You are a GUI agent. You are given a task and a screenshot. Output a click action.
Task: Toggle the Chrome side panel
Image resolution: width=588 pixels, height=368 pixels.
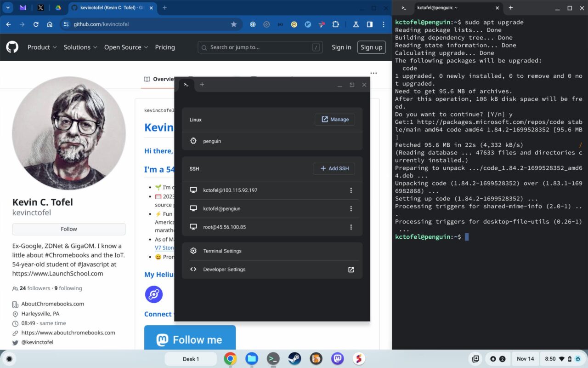pos(369,24)
